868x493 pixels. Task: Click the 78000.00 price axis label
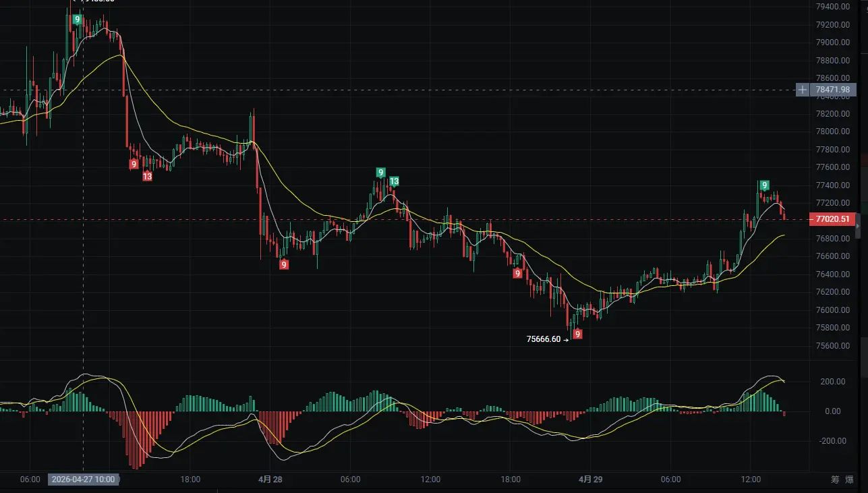[832, 132]
